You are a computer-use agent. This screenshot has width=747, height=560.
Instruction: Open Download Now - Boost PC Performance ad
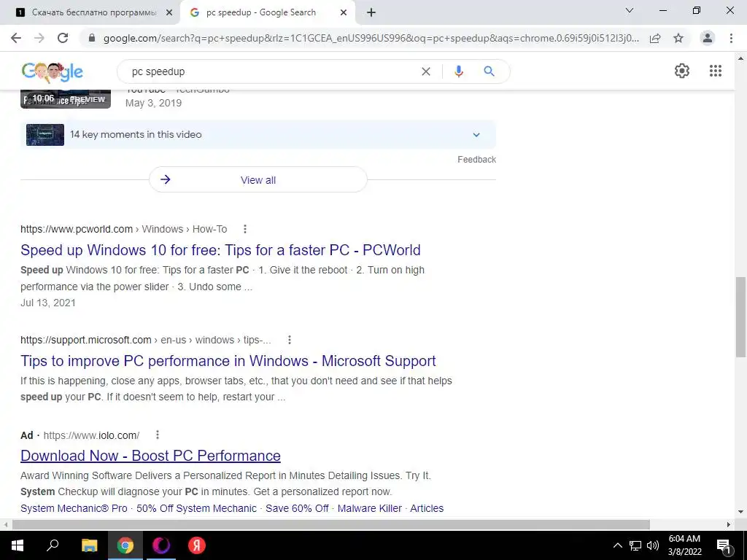(x=150, y=456)
